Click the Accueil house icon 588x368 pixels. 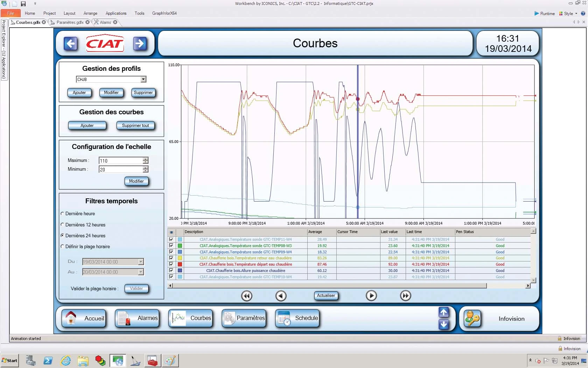pyautogui.click(x=71, y=318)
